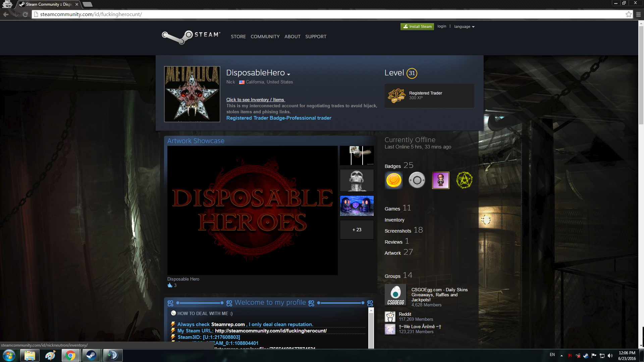
Task: Open Steam from the Windows taskbar
Action: pyautogui.click(x=91, y=355)
